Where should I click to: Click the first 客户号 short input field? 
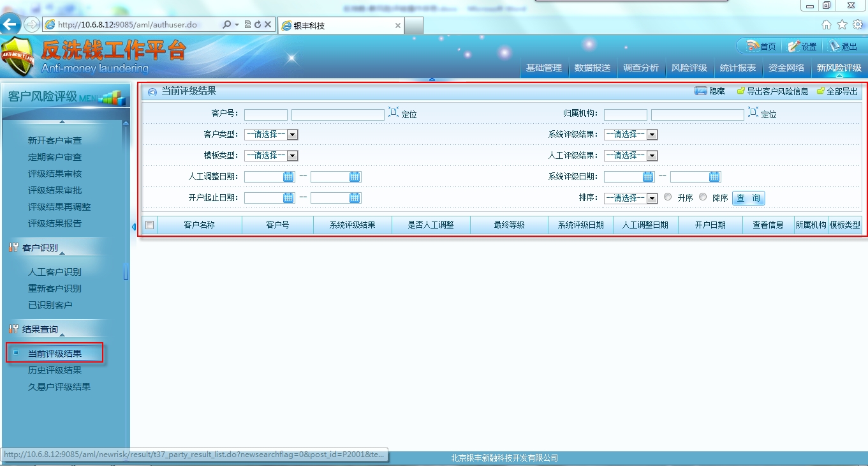(266, 115)
